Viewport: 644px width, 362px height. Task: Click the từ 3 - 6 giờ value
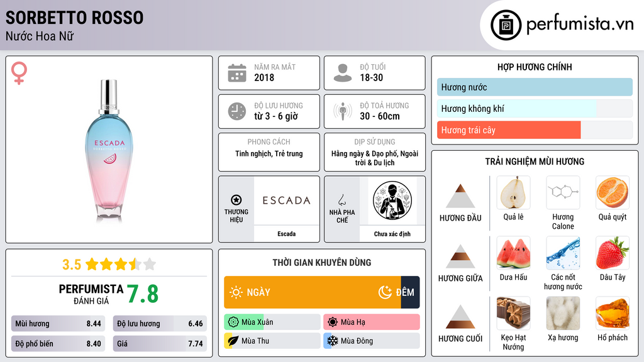pyautogui.click(x=276, y=116)
